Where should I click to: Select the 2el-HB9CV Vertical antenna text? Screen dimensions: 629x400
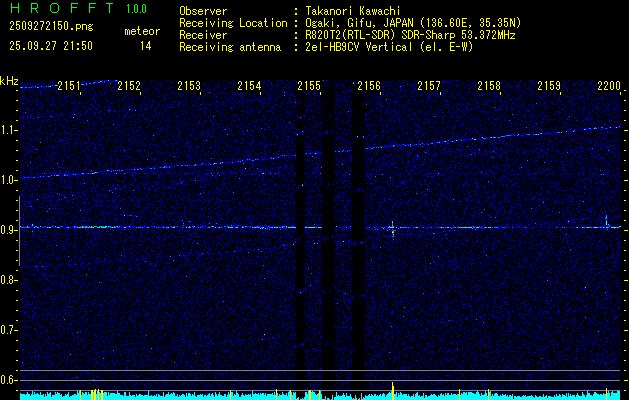[389, 47]
